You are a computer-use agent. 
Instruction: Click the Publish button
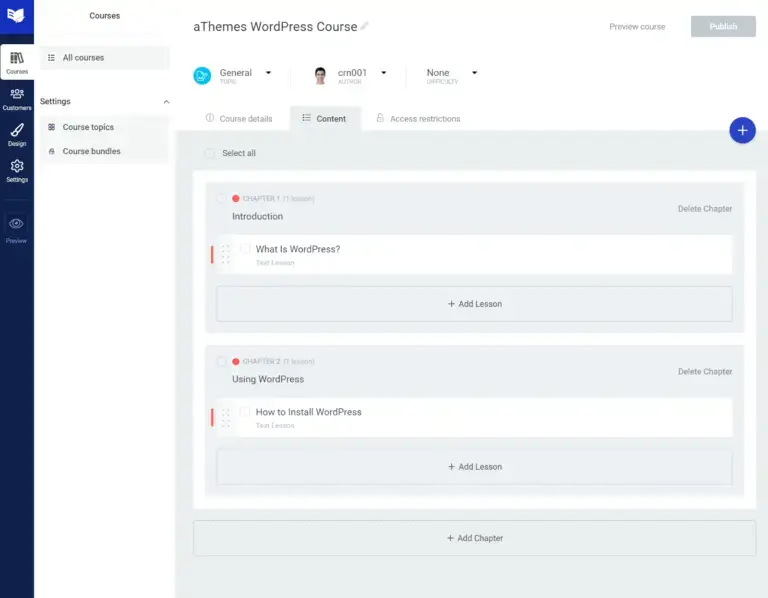click(x=723, y=26)
